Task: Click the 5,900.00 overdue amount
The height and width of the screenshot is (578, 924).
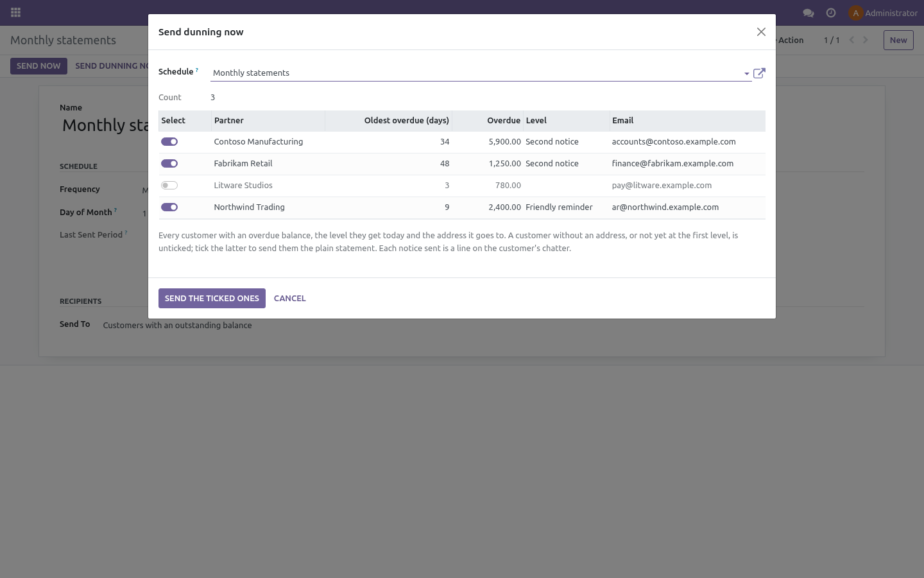Action: click(x=504, y=142)
